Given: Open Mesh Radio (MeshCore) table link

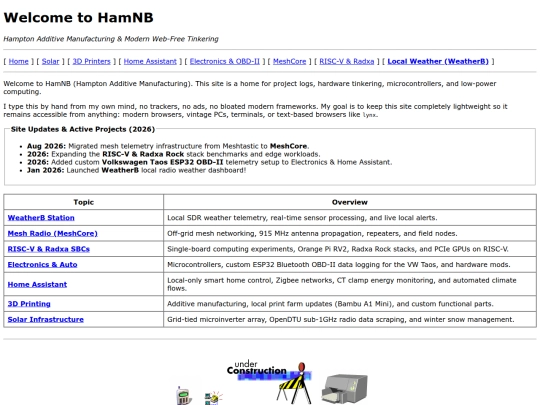Looking at the screenshot, I should tap(53, 233).
